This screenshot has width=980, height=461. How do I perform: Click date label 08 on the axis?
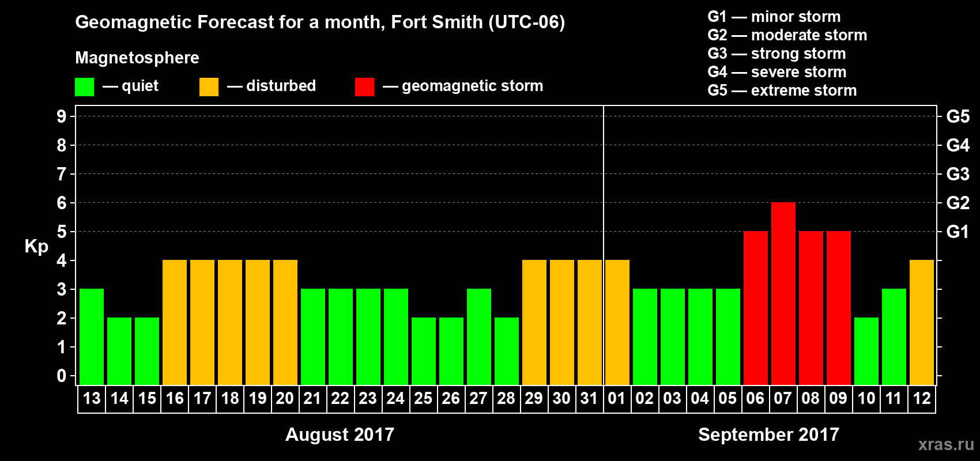tap(811, 399)
